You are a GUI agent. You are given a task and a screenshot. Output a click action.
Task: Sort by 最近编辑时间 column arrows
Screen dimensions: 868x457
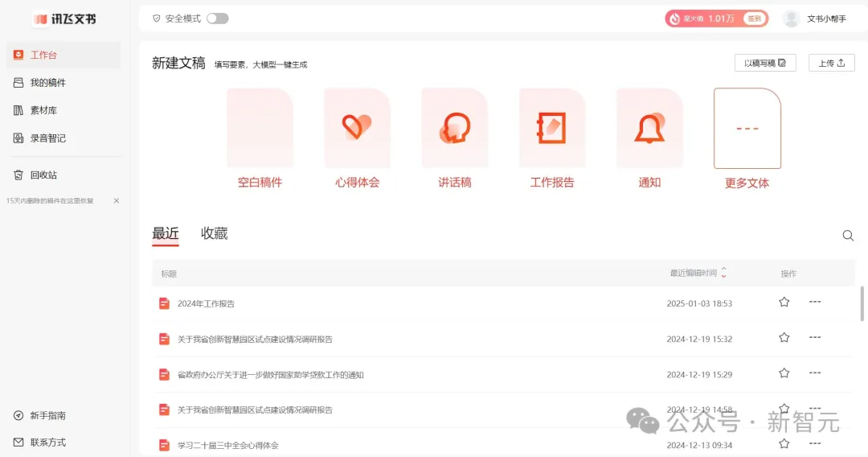pos(723,273)
